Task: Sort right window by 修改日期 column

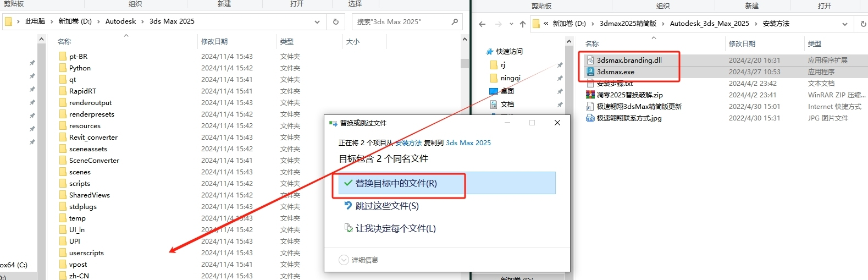Action: [742, 43]
